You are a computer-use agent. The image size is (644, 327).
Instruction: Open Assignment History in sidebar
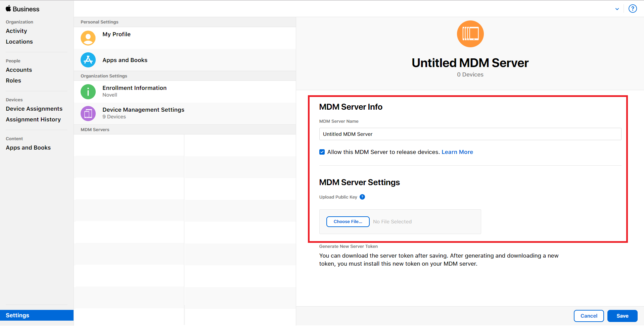[x=33, y=119]
